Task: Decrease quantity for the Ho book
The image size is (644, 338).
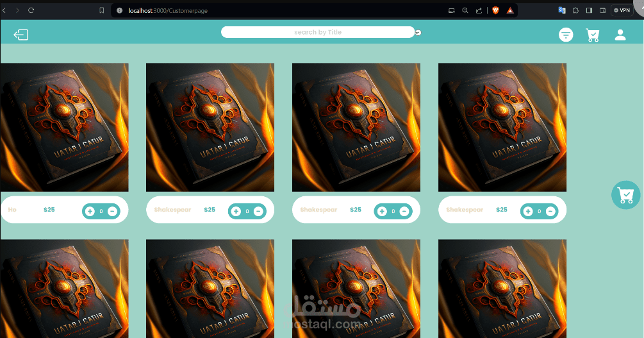Action: tap(112, 212)
